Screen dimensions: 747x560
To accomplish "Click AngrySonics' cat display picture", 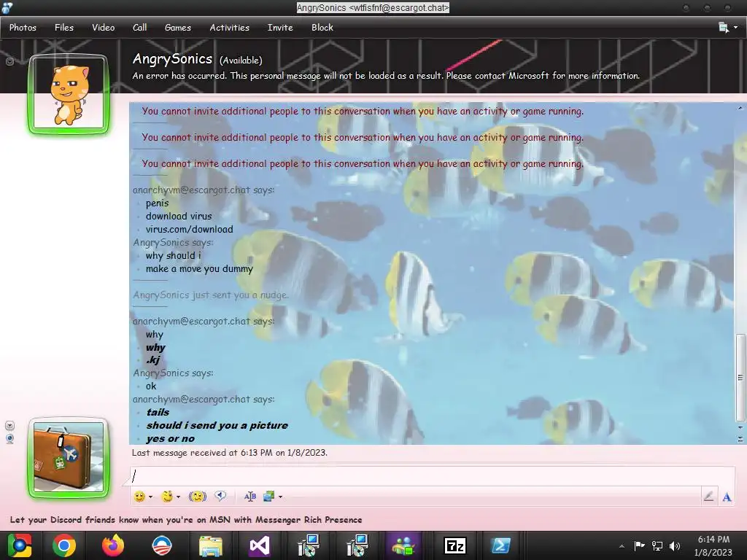I will (x=69, y=94).
